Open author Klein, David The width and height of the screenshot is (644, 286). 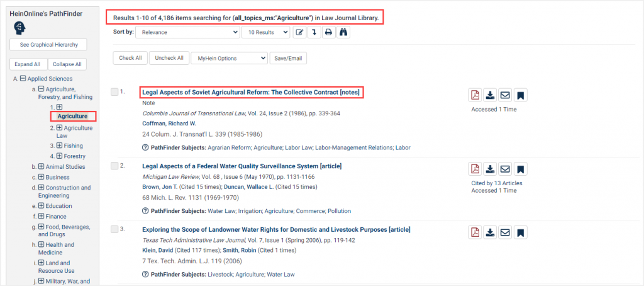point(158,250)
